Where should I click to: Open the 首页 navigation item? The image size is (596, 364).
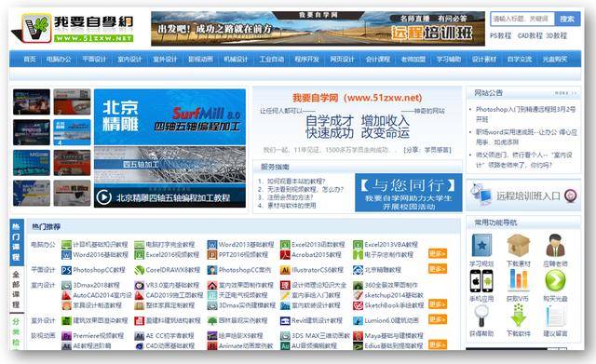click(x=30, y=60)
